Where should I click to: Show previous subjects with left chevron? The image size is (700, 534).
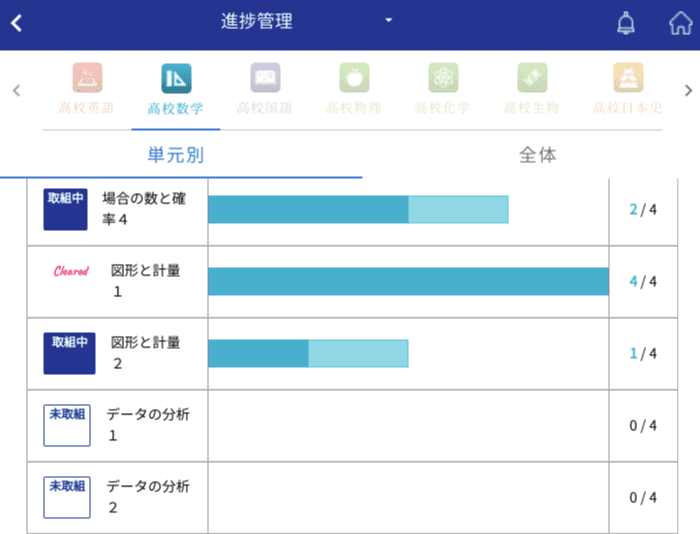tap(17, 91)
